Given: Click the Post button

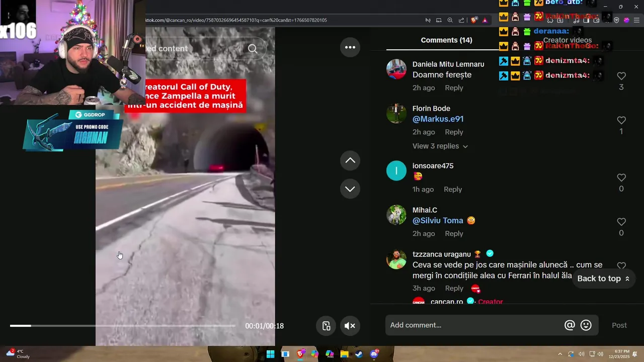Looking at the screenshot, I should (619, 325).
